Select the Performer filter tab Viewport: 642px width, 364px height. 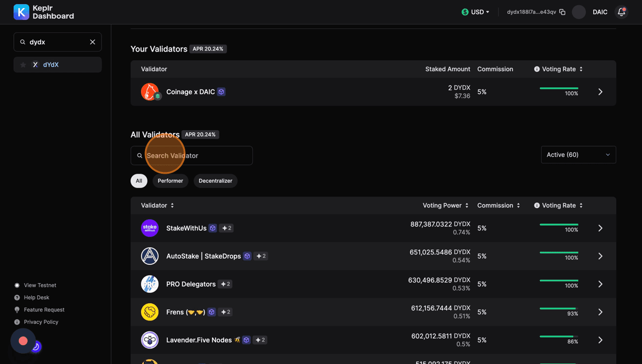pyautogui.click(x=170, y=181)
